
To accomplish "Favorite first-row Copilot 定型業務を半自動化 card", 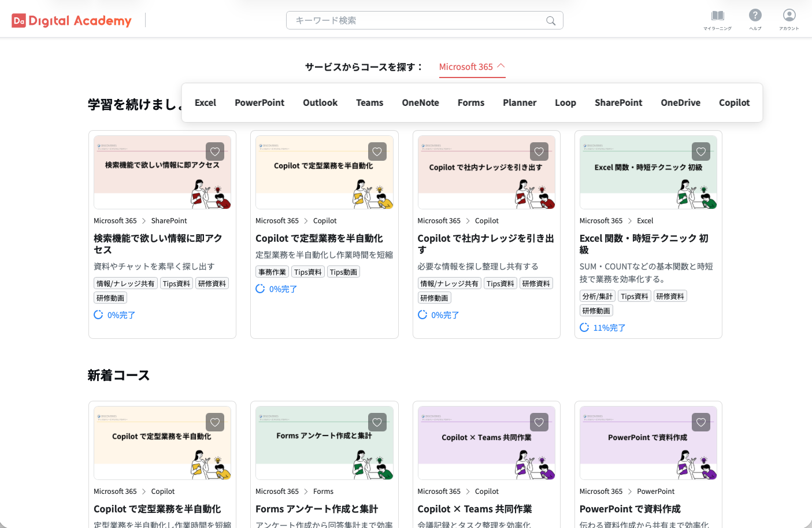I will tap(377, 152).
